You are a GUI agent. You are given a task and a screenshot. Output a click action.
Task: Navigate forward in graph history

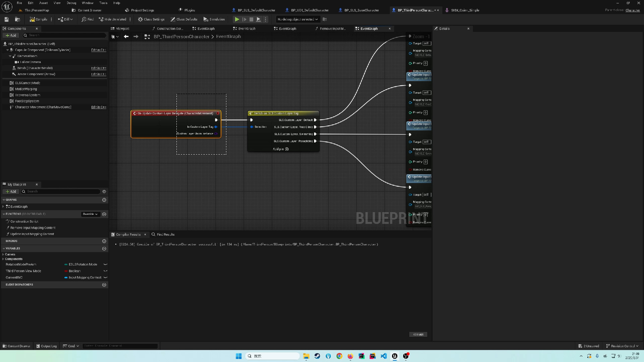coord(136,37)
